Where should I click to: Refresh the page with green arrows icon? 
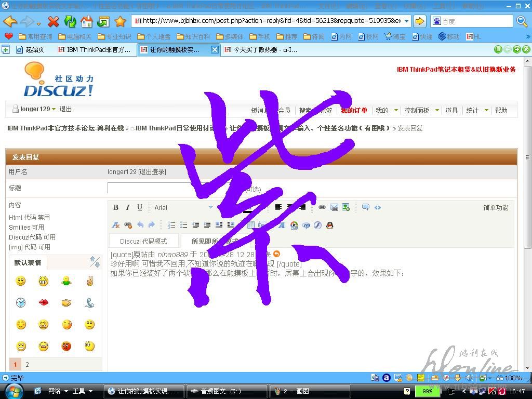(70, 21)
